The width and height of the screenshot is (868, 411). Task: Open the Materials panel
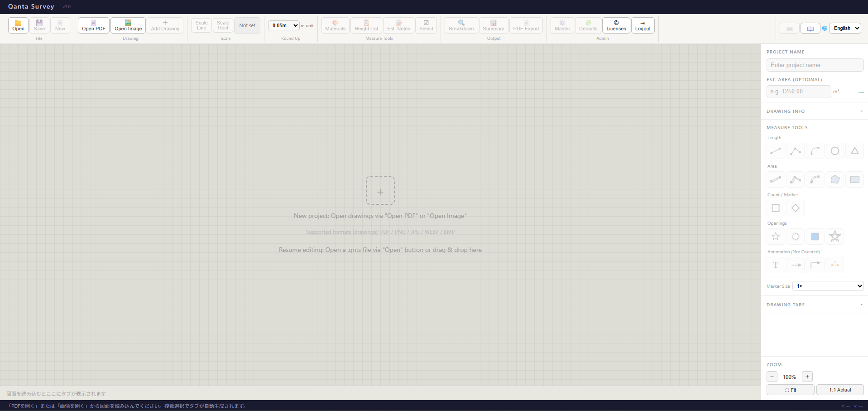(336, 25)
